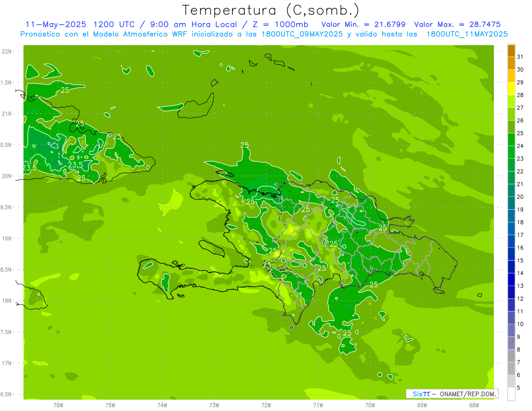Pick the grey colorbar segment between 6 and 7
The image size is (532, 411).
(511, 369)
